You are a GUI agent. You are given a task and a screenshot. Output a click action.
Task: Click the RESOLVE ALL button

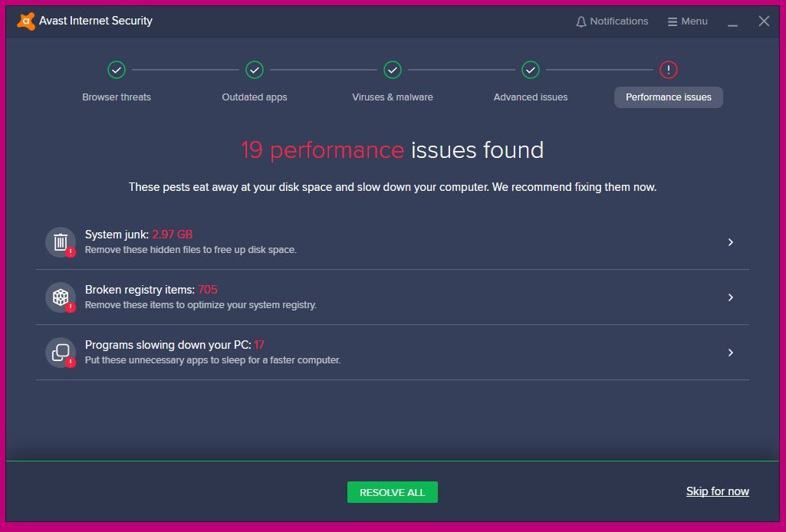coord(393,492)
